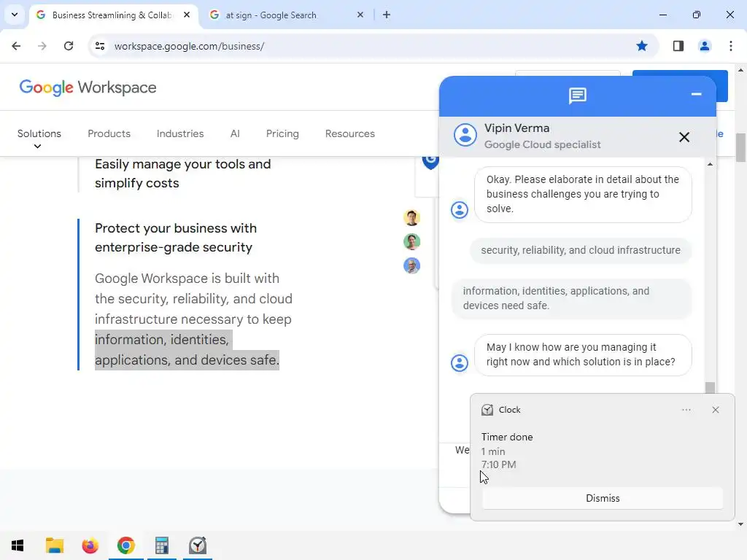
Task: Close the Clock notification with X
Action: (715, 410)
